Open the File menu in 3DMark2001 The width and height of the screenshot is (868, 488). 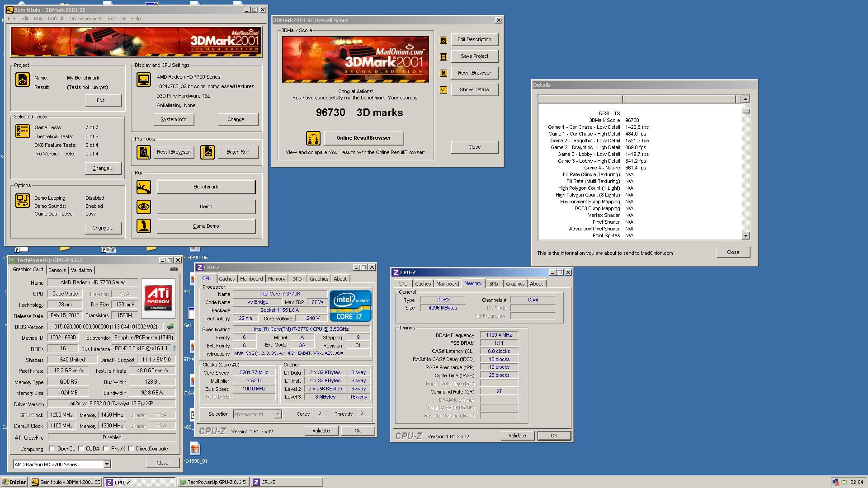(11, 19)
